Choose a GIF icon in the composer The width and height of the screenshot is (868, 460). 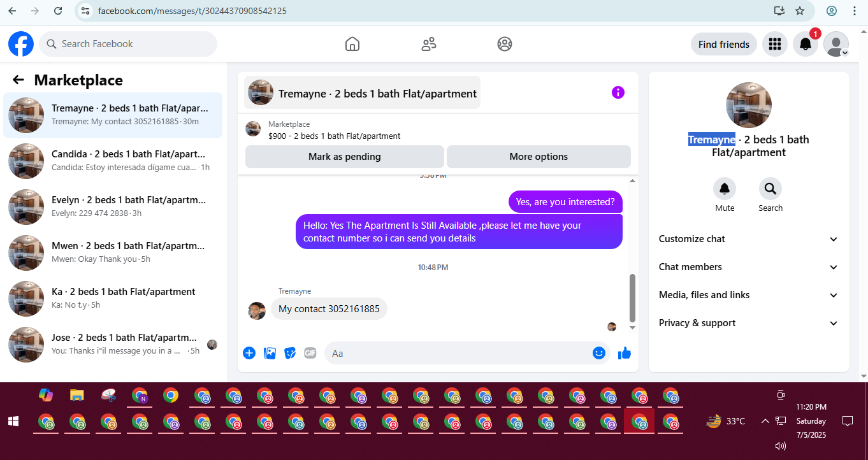[310, 353]
